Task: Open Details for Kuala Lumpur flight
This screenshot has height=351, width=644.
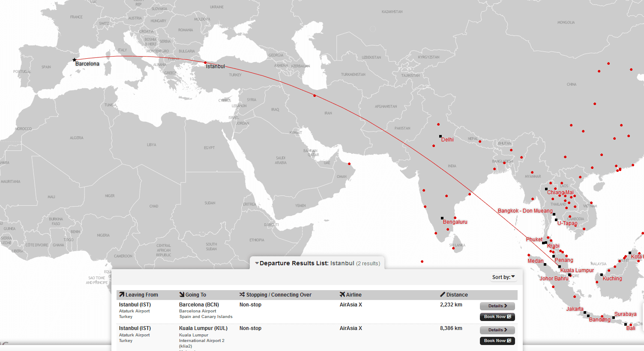Action: click(497, 330)
